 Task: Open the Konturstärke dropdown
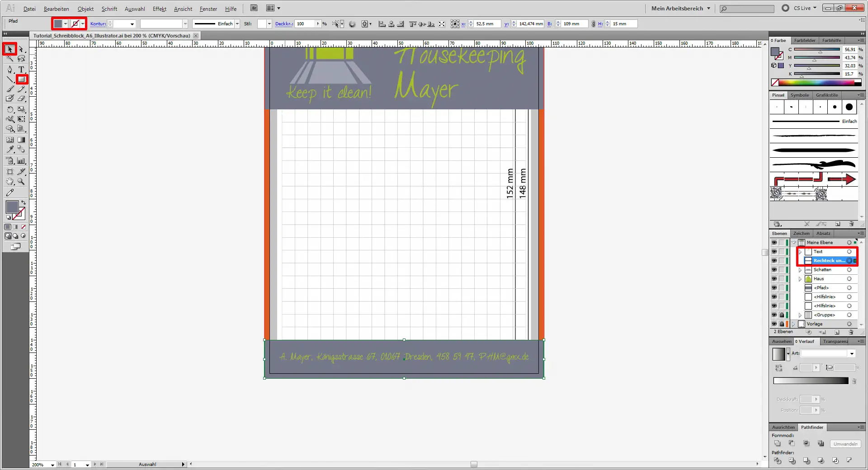(x=131, y=24)
